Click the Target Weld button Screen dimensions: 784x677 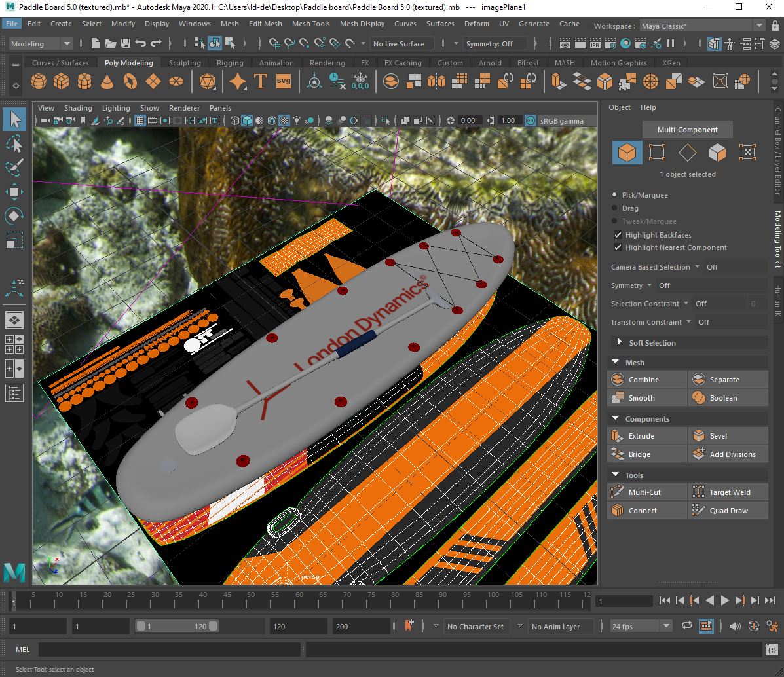point(728,492)
